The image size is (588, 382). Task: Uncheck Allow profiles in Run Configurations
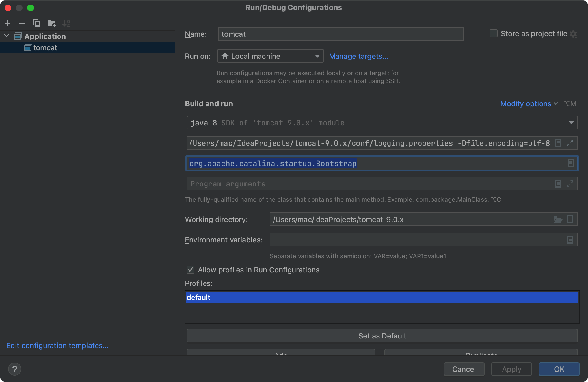(191, 270)
